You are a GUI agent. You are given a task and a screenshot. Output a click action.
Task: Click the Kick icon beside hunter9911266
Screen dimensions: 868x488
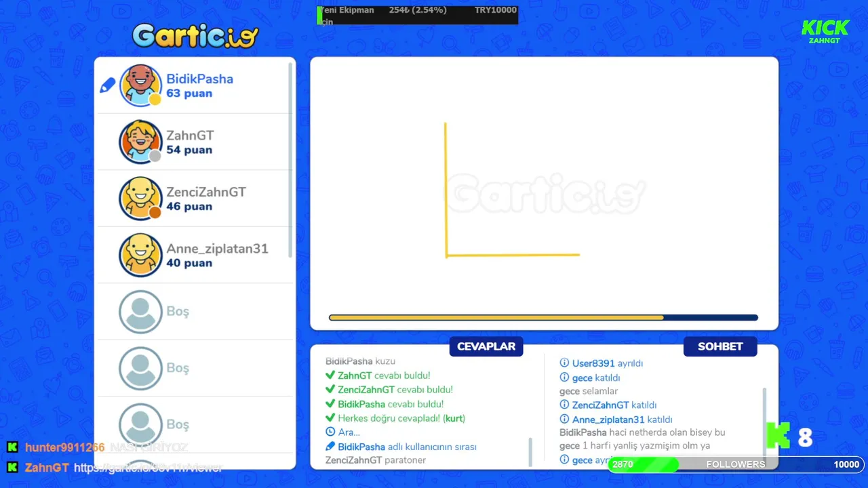click(x=12, y=447)
